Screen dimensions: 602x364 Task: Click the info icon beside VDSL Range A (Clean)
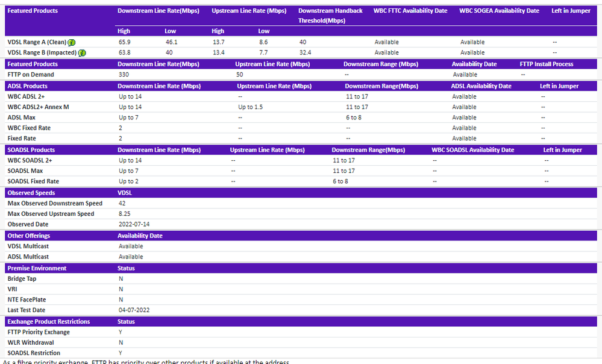(72, 42)
